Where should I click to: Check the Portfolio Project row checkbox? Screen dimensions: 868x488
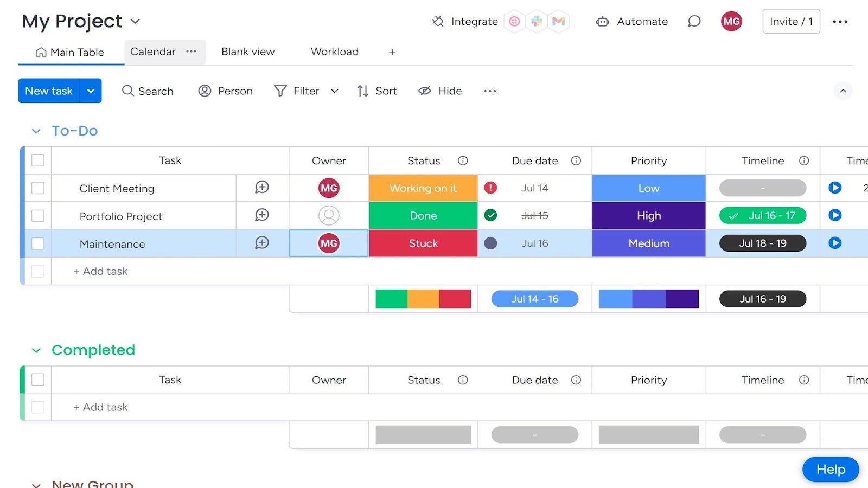(x=38, y=216)
